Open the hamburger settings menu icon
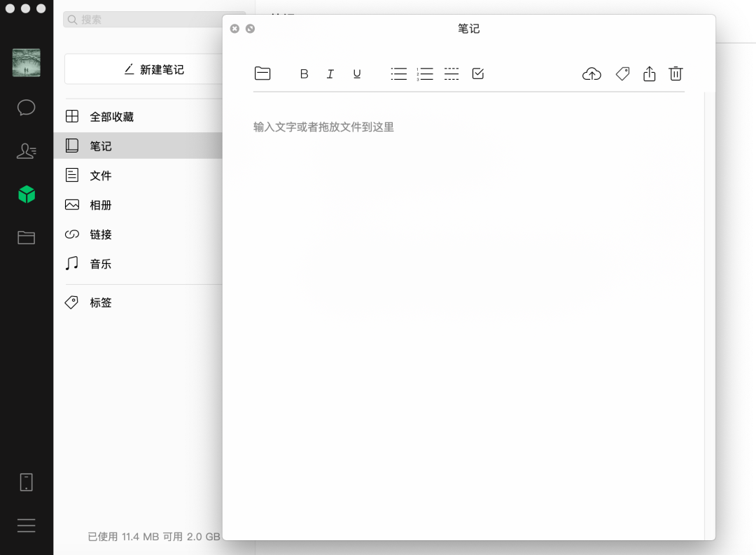Viewport: 756px width, 555px height. pos(26,525)
